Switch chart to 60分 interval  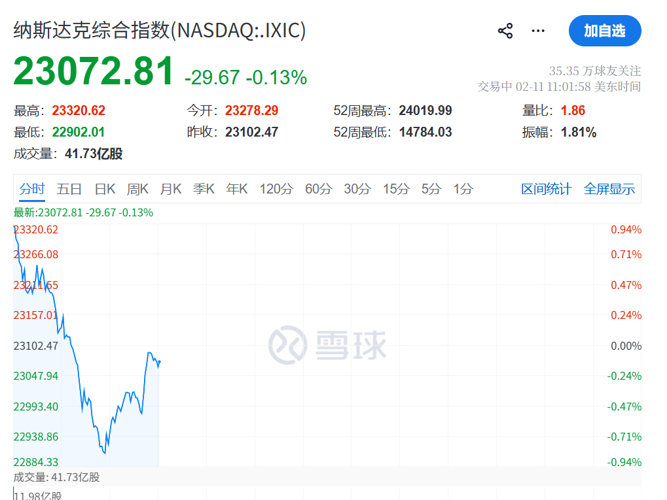[318, 189]
